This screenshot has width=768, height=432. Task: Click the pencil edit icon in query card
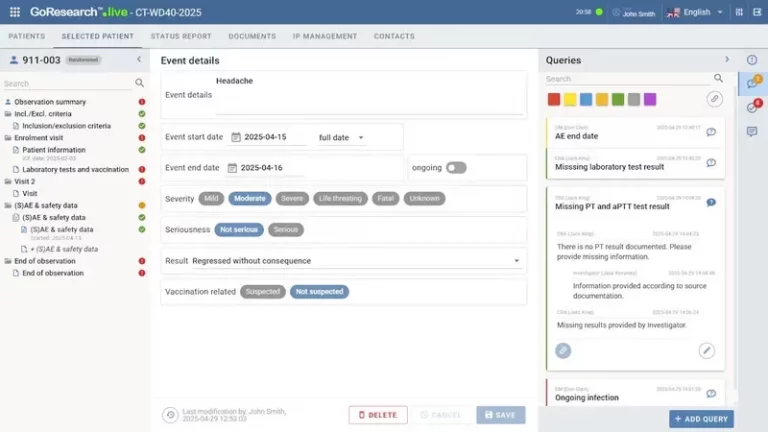706,350
